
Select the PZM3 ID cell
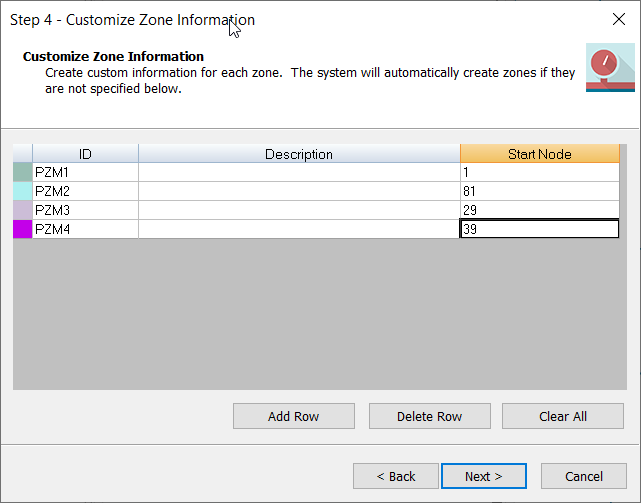tap(85, 210)
